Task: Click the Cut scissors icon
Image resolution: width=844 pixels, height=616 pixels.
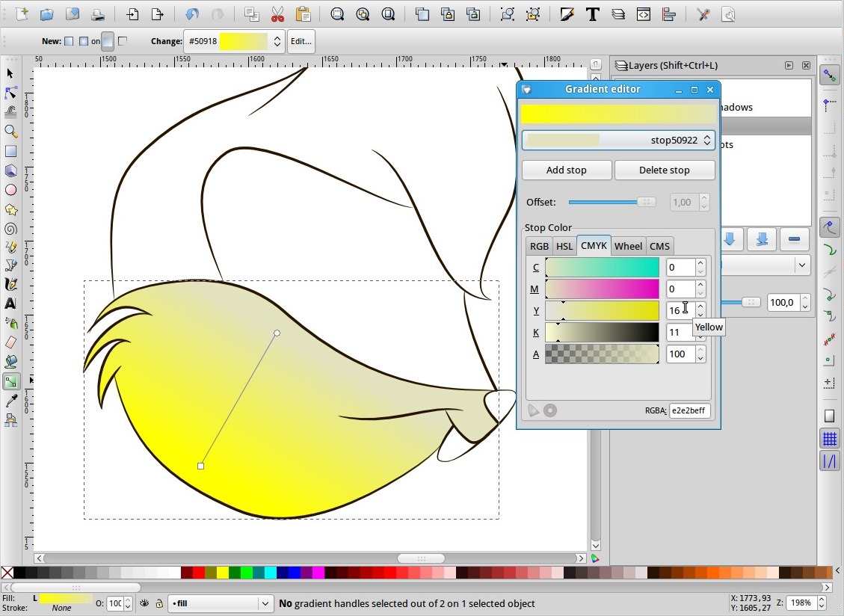Action: [x=277, y=14]
